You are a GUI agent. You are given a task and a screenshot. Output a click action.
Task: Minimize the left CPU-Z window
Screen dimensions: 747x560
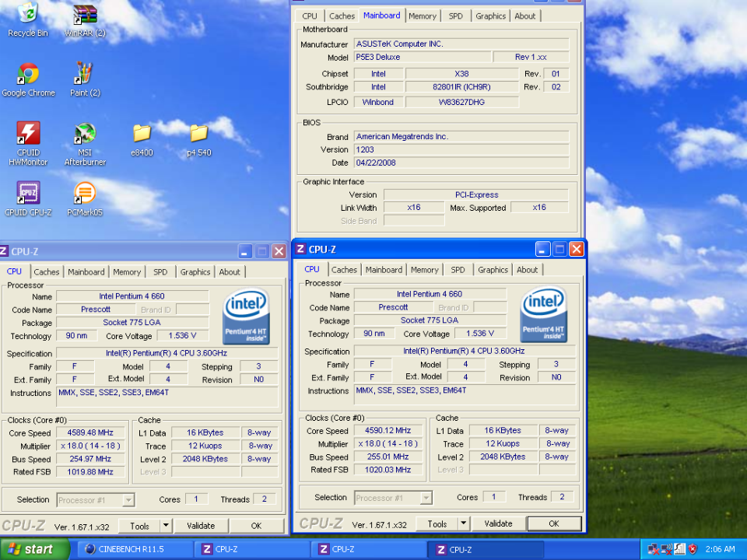(x=245, y=251)
